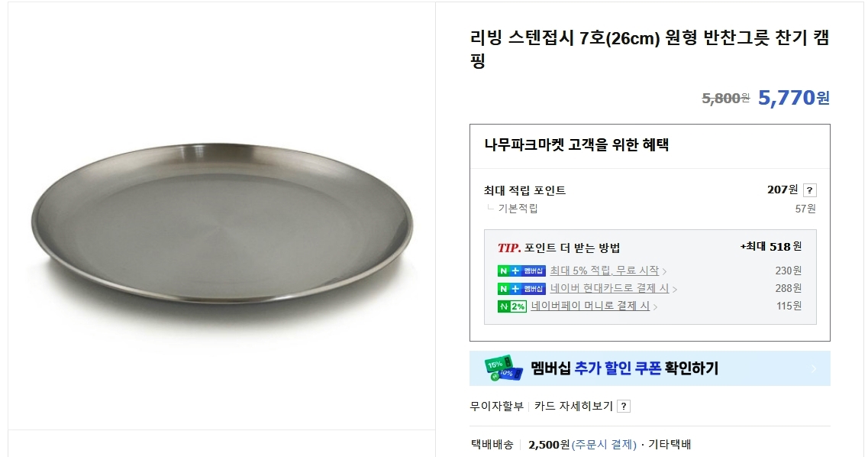This screenshot has height=457, width=868.
Task: Open the 최대 5% 적립, 무료 시작 link
Action: 604,271
